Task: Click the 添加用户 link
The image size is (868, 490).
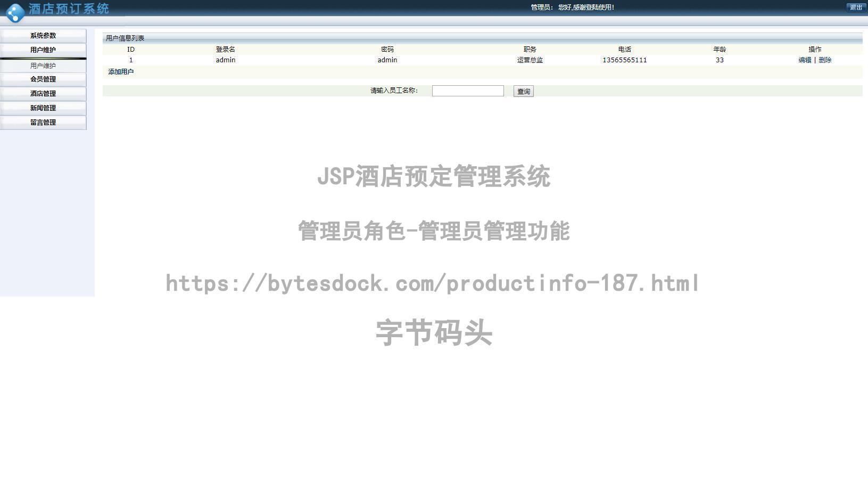Action: (121, 72)
